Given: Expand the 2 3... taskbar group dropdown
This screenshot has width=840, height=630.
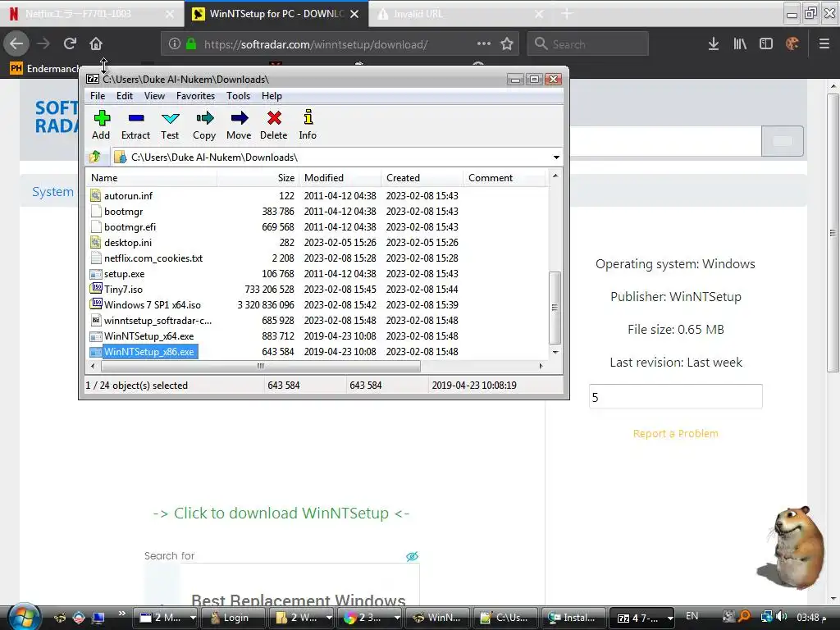Looking at the screenshot, I should click(x=397, y=618).
